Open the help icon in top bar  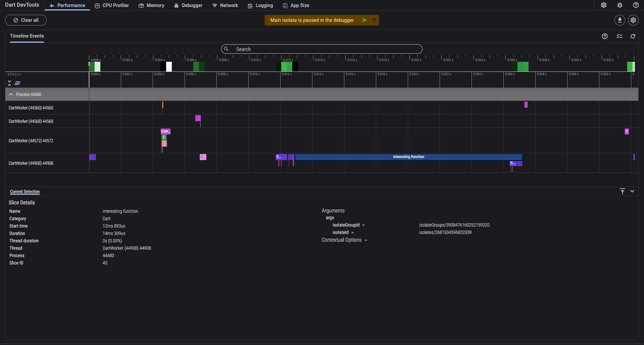click(x=636, y=5)
